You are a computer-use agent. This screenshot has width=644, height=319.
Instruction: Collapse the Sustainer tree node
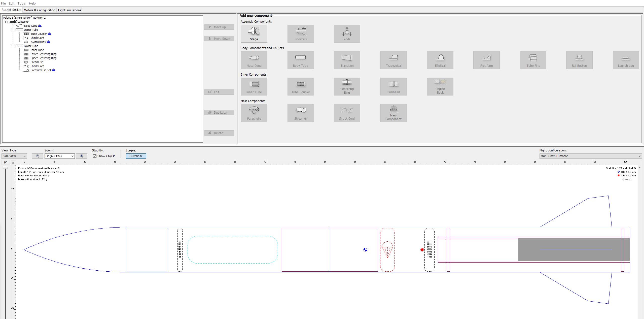pos(7,22)
